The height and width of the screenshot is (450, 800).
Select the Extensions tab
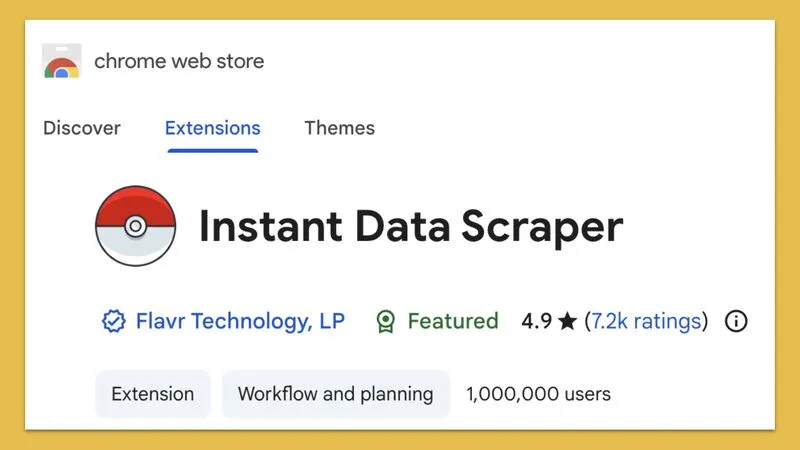213,128
